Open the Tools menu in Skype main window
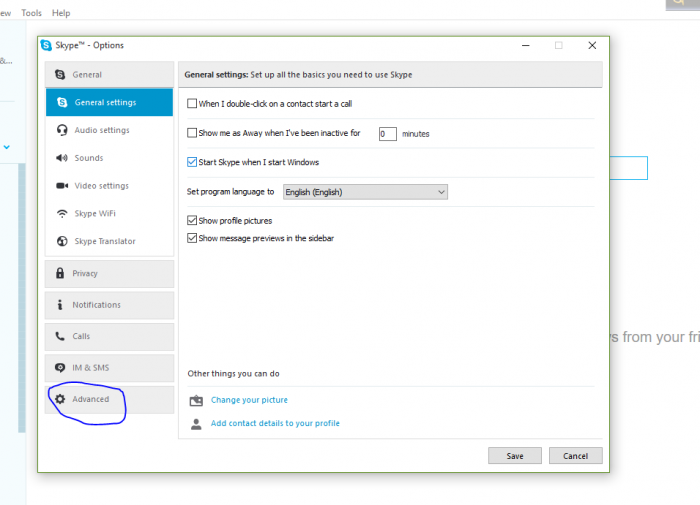This screenshot has height=505, width=700. point(31,13)
